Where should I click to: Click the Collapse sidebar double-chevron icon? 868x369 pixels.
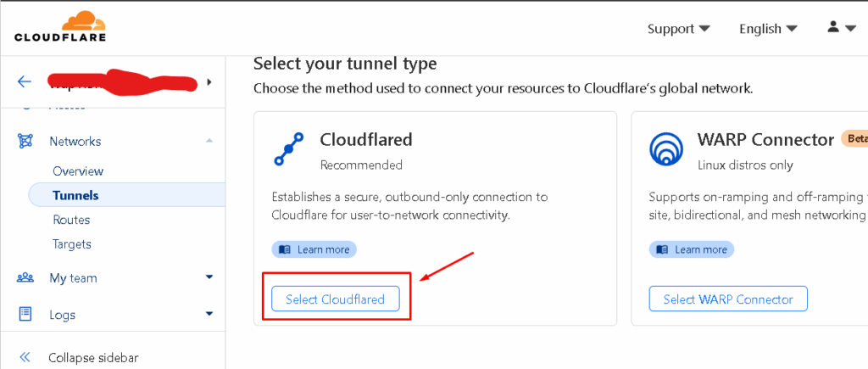[25, 357]
